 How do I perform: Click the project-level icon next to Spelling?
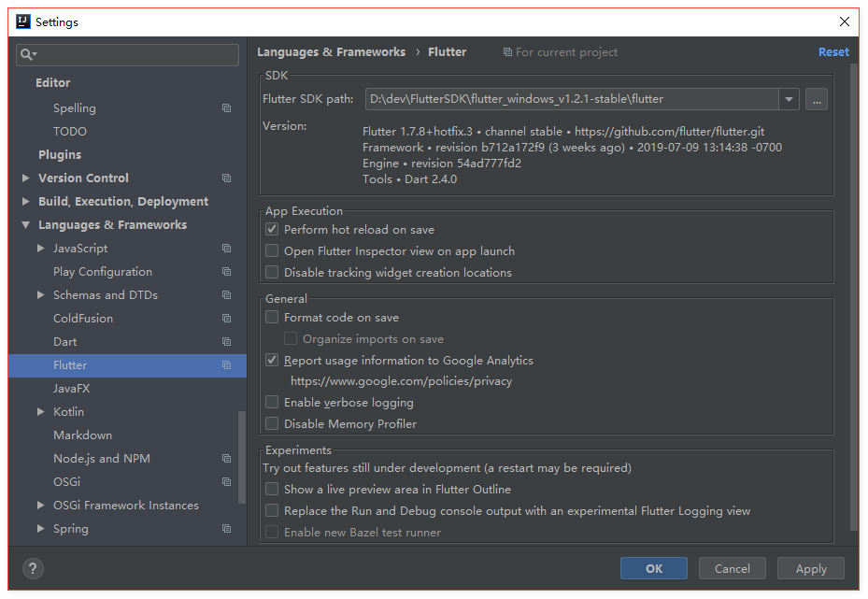226,108
